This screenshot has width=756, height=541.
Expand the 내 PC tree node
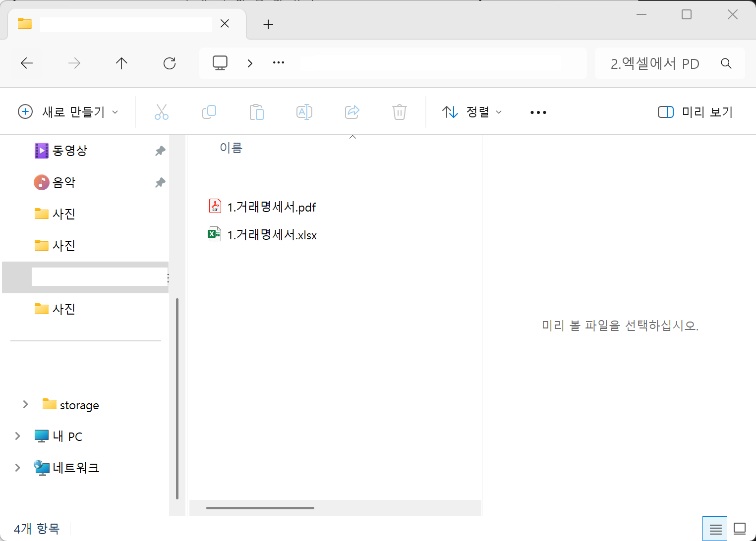(18, 436)
